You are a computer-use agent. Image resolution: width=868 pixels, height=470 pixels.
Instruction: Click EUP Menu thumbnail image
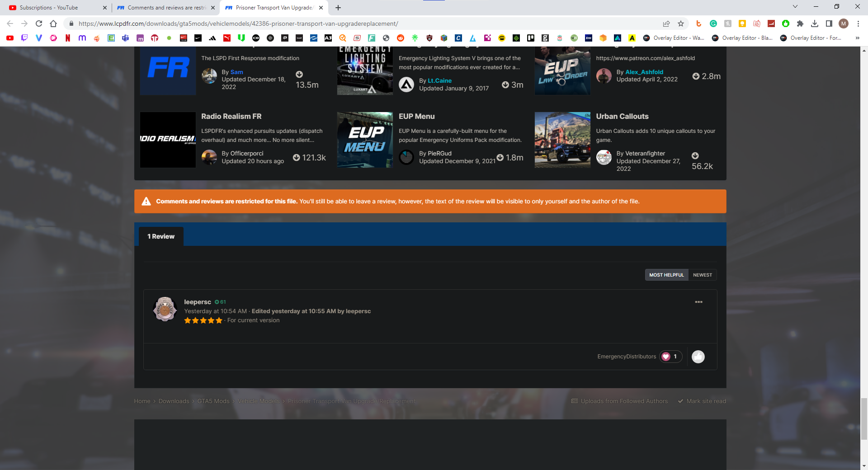[x=365, y=140]
